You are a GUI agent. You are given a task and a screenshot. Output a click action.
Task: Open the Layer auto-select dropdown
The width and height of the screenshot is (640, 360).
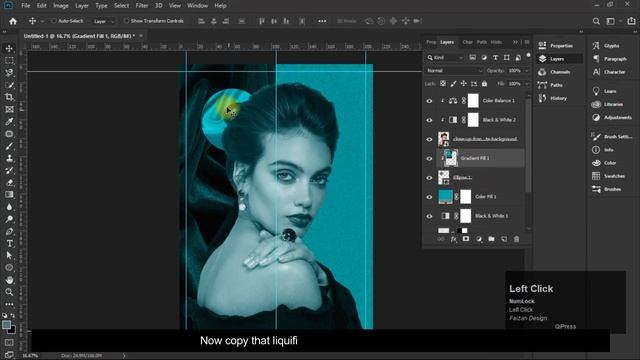point(103,21)
